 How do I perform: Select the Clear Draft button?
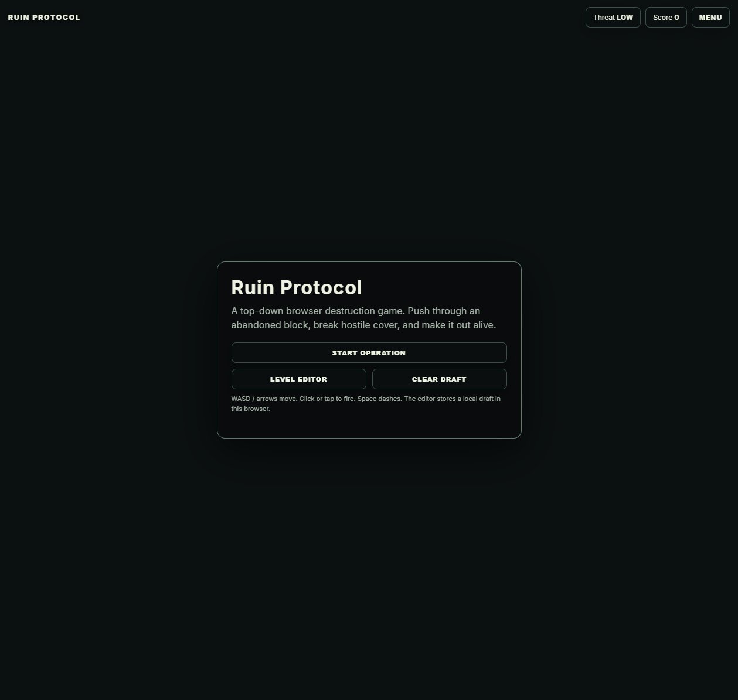coord(439,379)
